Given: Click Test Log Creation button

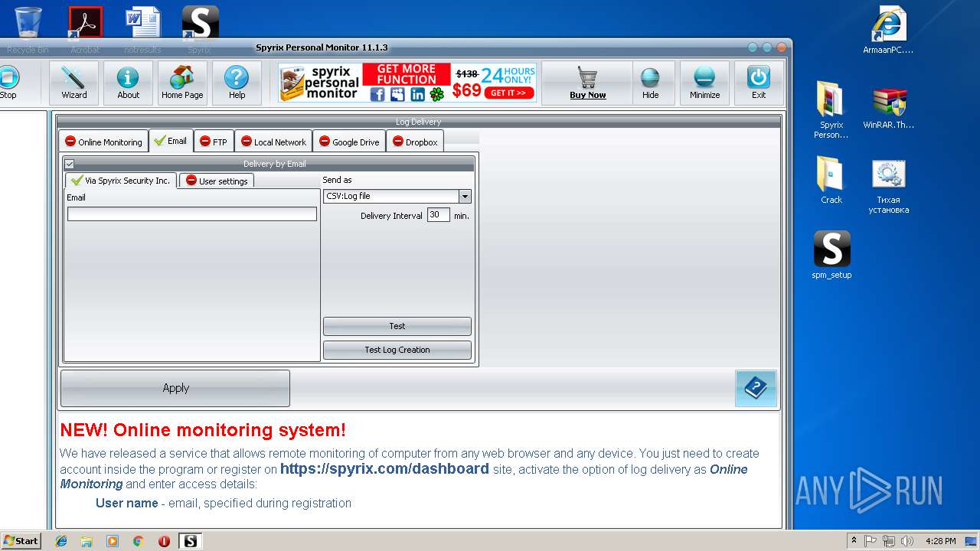Looking at the screenshot, I should tap(397, 350).
